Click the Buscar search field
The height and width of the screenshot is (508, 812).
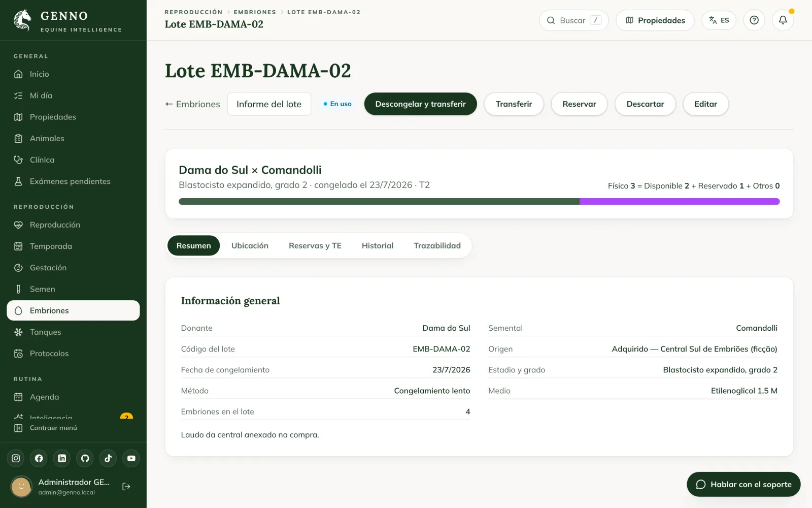pos(574,20)
